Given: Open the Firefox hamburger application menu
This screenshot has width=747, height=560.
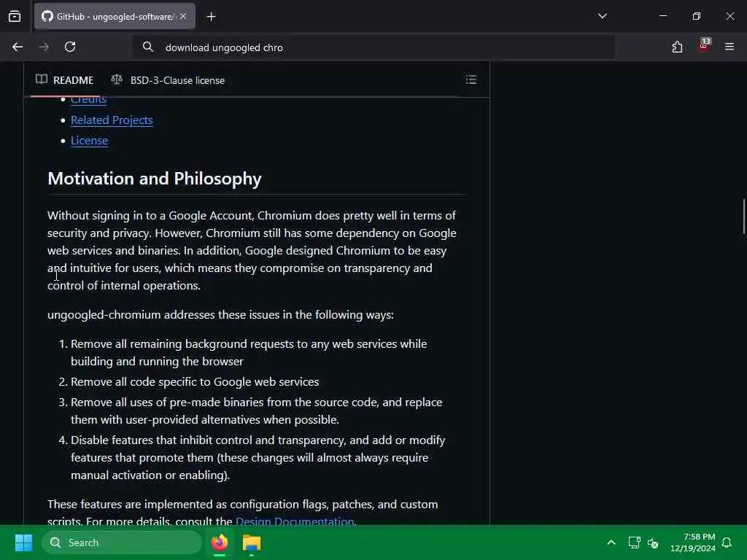Looking at the screenshot, I should pos(729,47).
